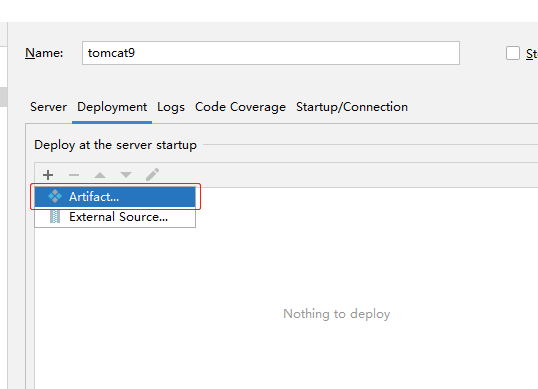Toggle the checkbox next to Name field
The image size is (538, 389).
pos(513,53)
